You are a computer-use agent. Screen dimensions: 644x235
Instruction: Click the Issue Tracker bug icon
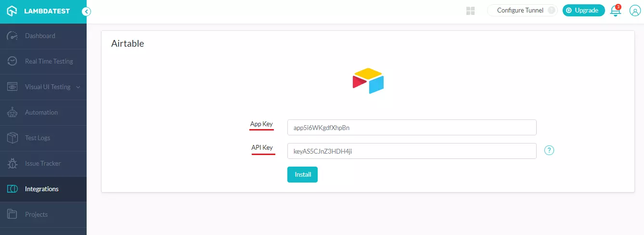(13, 163)
